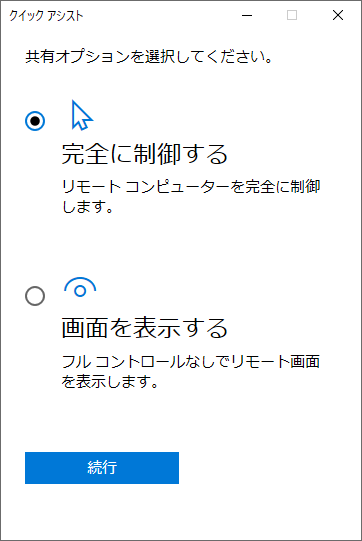The width and height of the screenshot is (362, 541).
Task: Click the blue mouse cursor icon
Action: (x=82, y=115)
